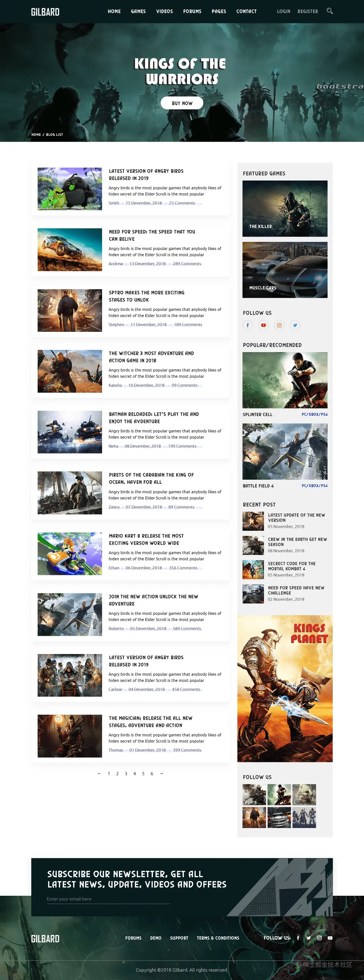Open Muscle Cars featured game image
Viewport: 364px width, 980px height.
tap(285, 270)
